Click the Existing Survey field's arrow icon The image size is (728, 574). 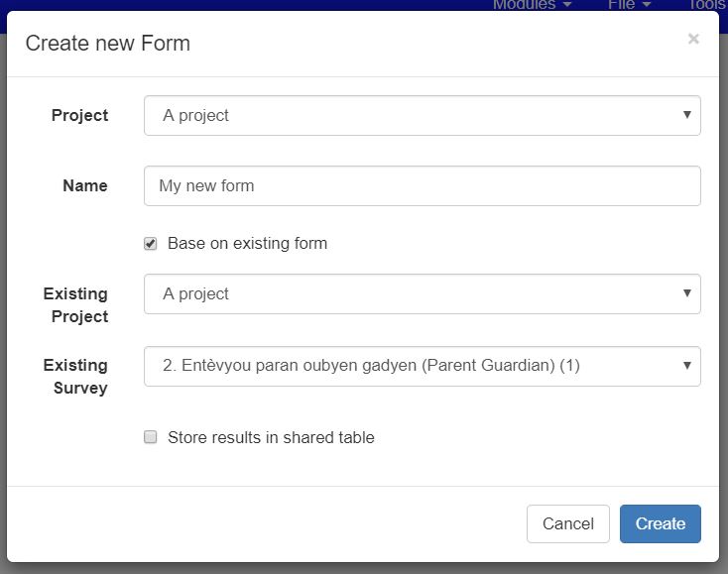tap(686, 366)
